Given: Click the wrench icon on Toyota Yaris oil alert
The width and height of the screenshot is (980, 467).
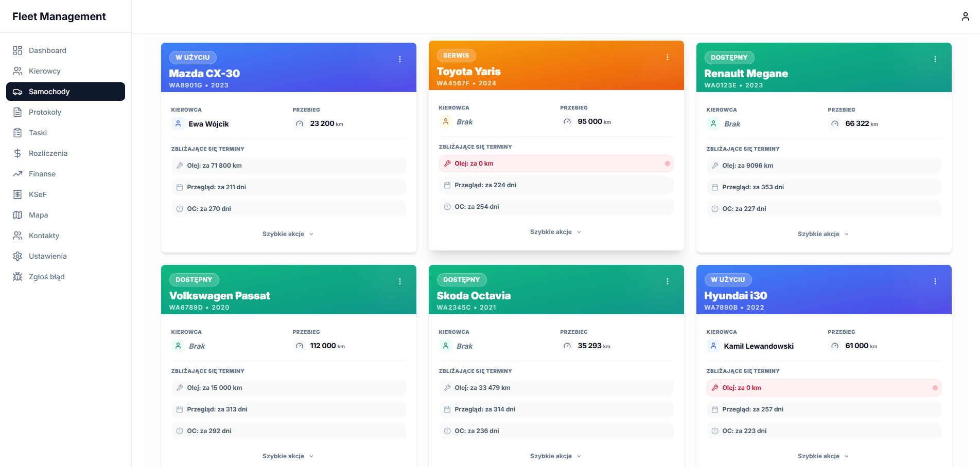Looking at the screenshot, I should (x=447, y=164).
